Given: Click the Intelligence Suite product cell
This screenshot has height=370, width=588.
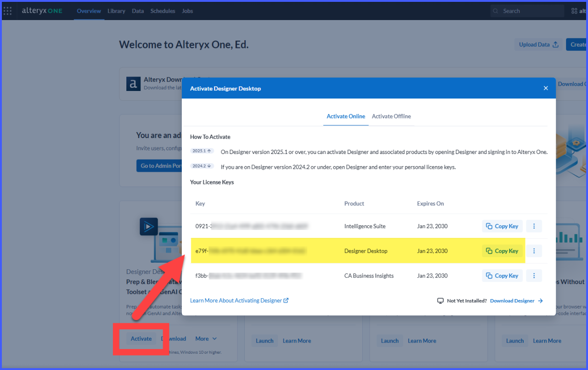Looking at the screenshot, I should 365,226.
